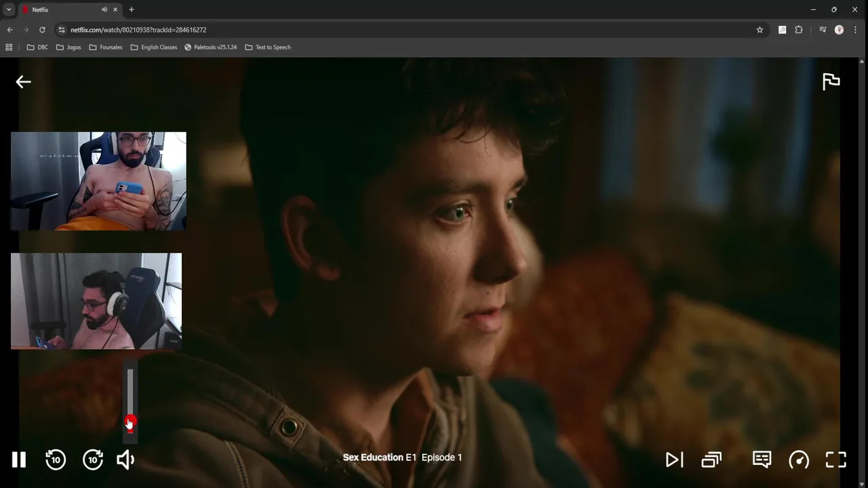
Task: Skip forward 10 seconds
Action: (93, 460)
